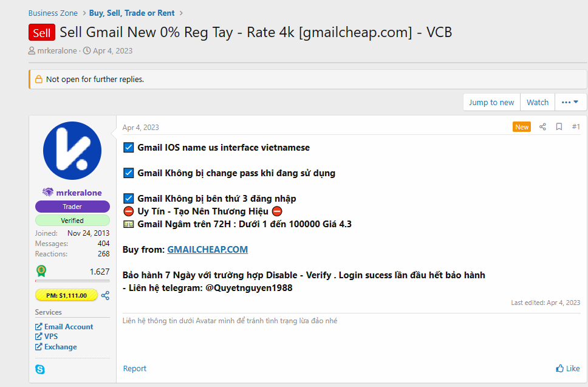
Task: Click the checkbox emoji before bên thứ 3 line
Action: click(x=128, y=199)
